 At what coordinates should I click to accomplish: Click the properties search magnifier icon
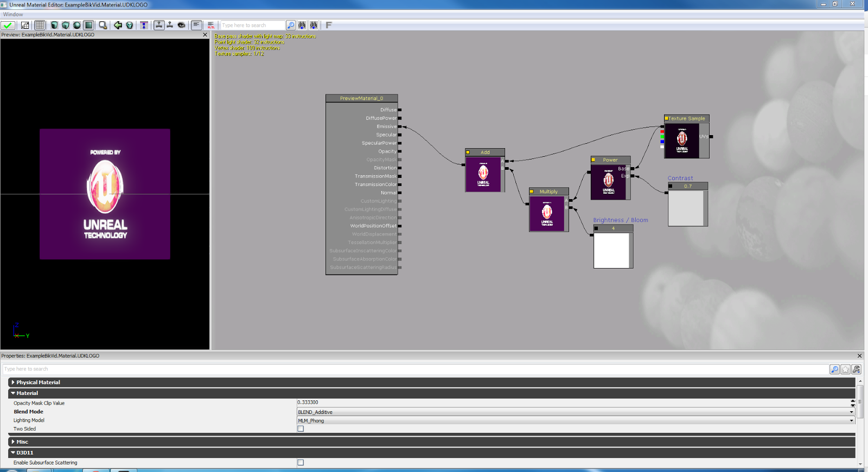click(834, 369)
